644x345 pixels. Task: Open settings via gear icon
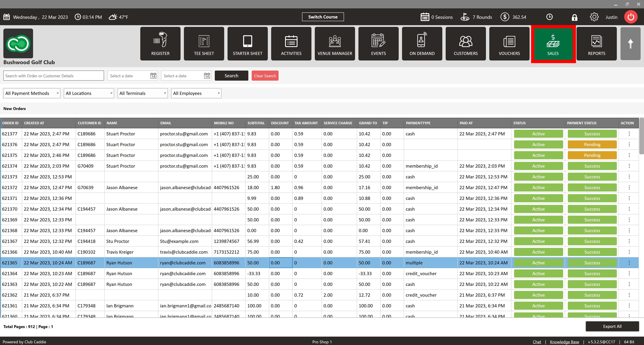594,17
